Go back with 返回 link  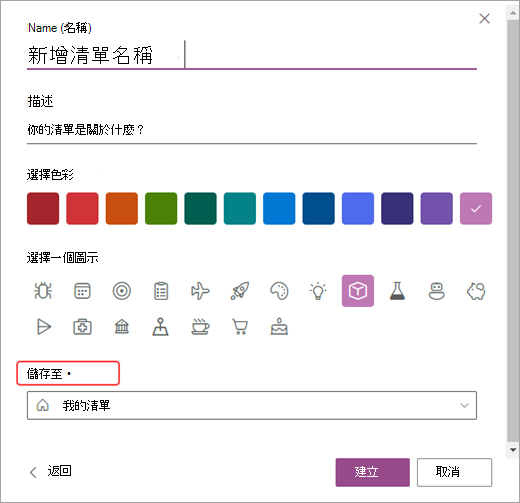click(51, 471)
